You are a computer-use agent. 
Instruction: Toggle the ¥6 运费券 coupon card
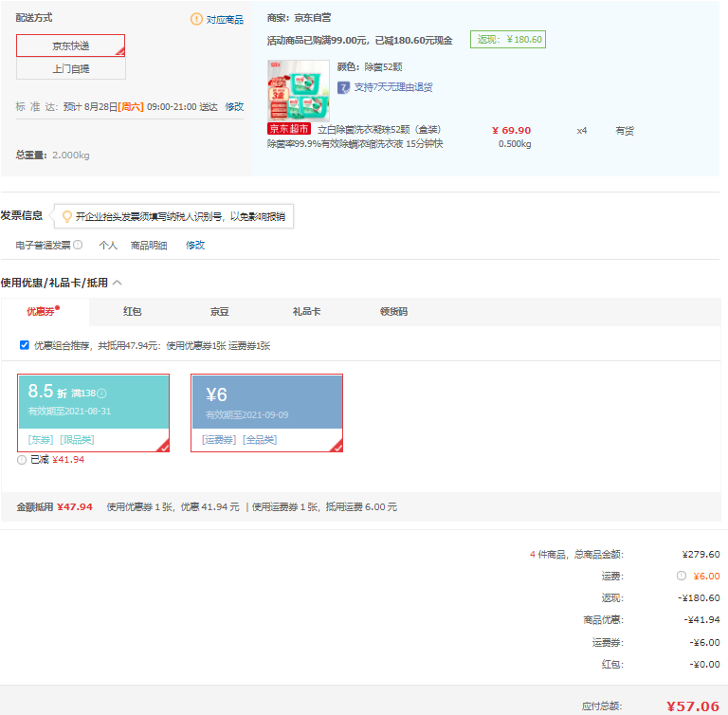click(x=267, y=412)
